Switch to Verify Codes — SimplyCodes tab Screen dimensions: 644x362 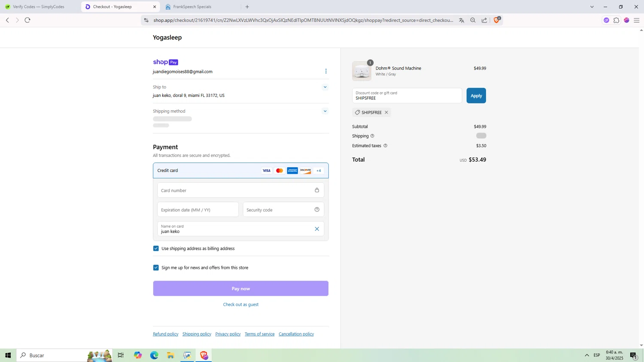point(39,7)
